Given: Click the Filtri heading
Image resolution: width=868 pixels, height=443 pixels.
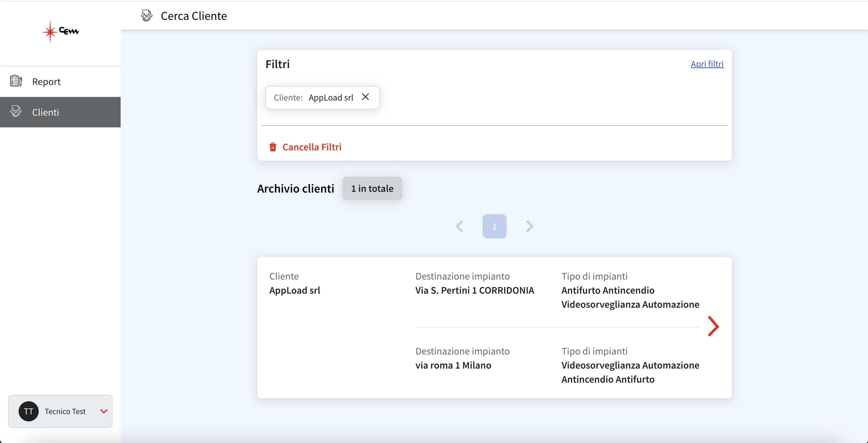Looking at the screenshot, I should coord(277,64).
